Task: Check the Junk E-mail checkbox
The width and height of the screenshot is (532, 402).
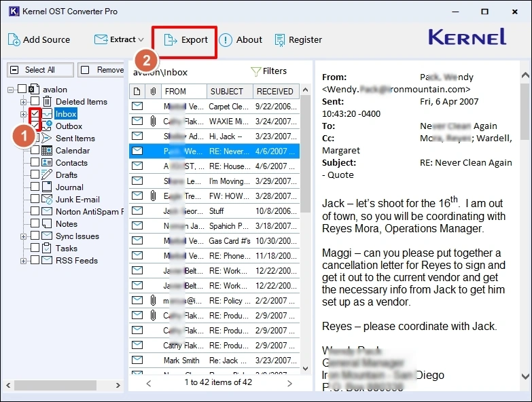Action: pos(35,199)
